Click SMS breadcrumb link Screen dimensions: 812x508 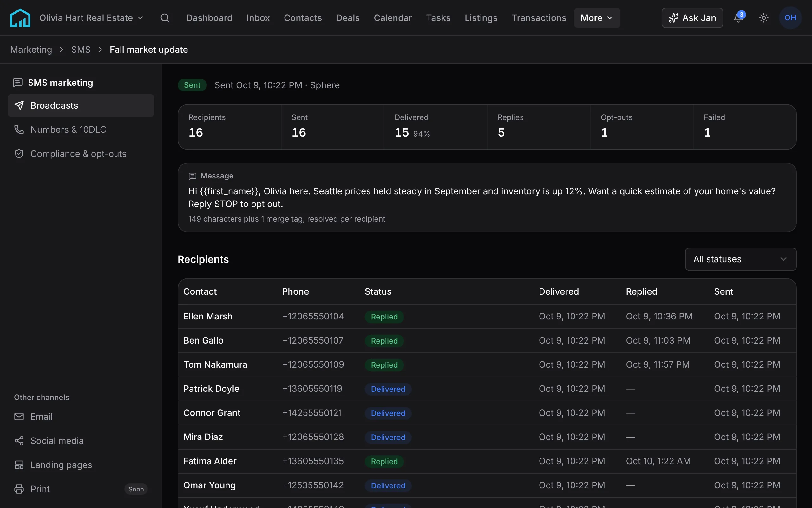(81, 50)
